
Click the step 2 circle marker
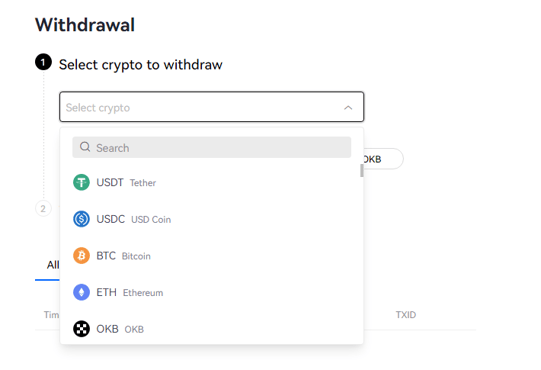43,208
